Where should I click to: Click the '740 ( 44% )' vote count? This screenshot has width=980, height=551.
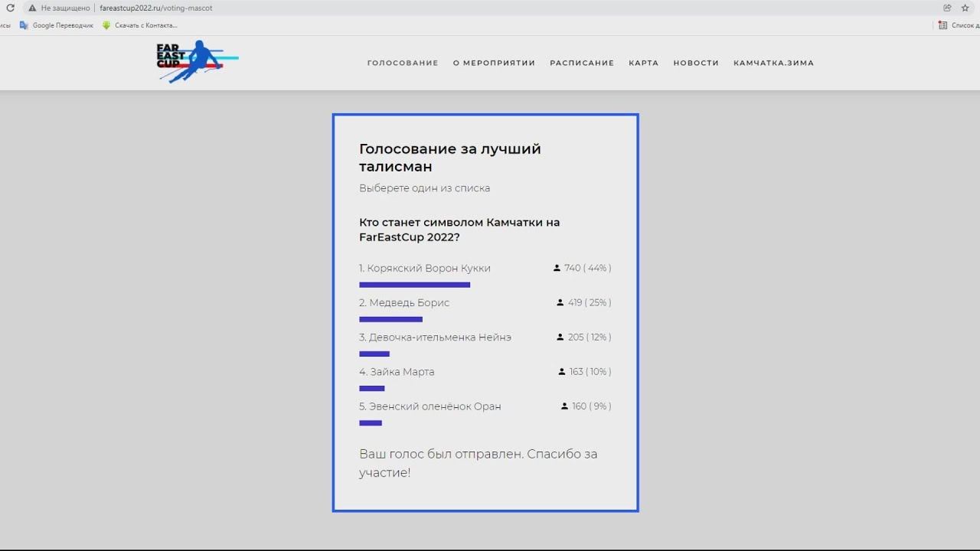coord(587,268)
